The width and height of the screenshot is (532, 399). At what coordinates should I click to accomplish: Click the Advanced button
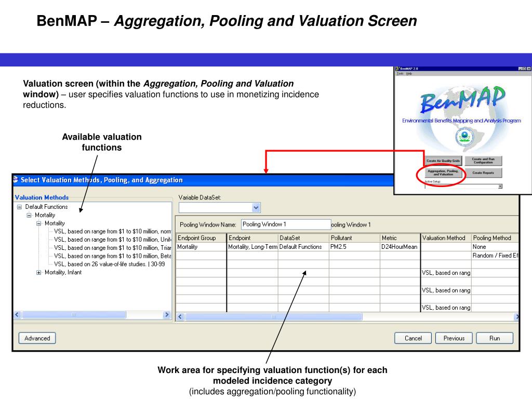37,338
